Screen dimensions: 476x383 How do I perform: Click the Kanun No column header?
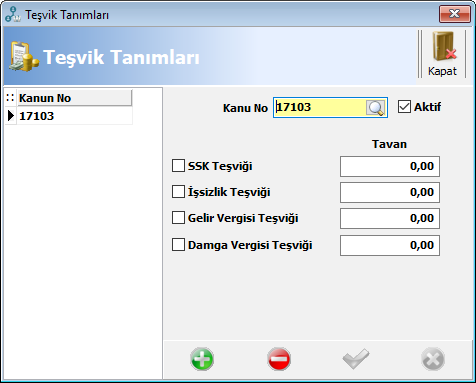click(75, 98)
